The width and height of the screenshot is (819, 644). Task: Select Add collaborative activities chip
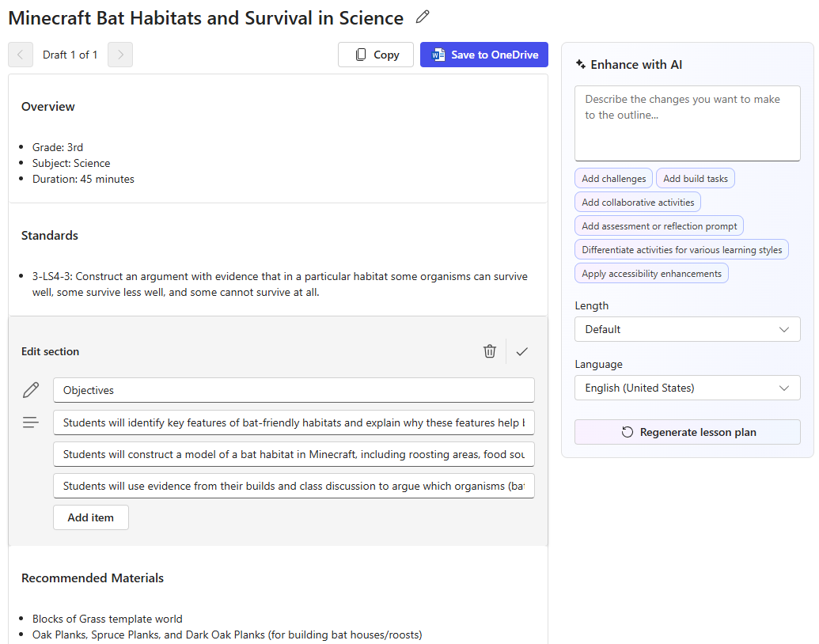[x=638, y=202]
